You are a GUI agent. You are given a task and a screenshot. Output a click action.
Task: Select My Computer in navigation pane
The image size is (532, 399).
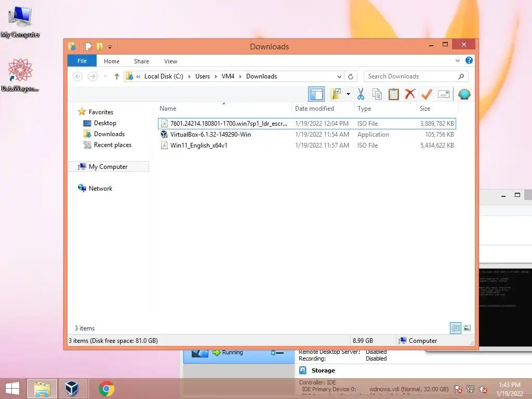(x=108, y=167)
